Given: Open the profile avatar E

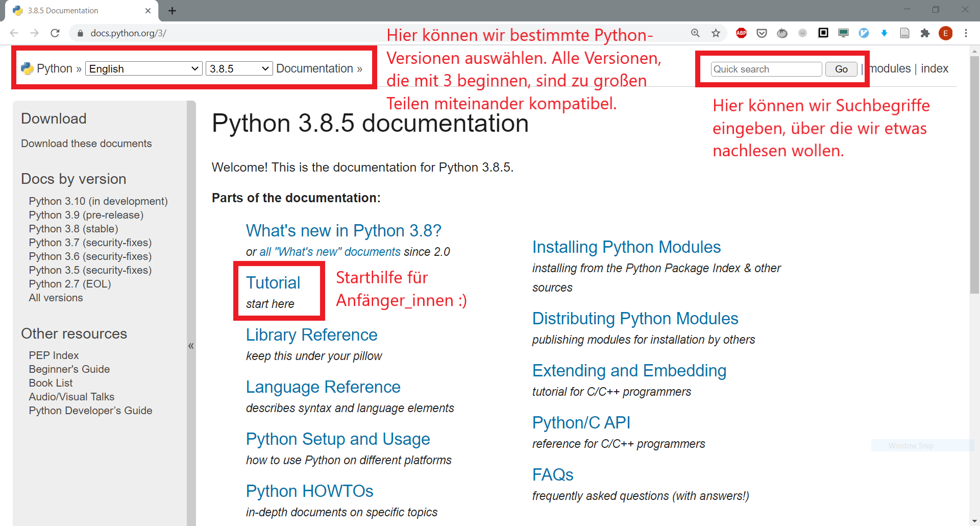Looking at the screenshot, I should click(x=945, y=33).
